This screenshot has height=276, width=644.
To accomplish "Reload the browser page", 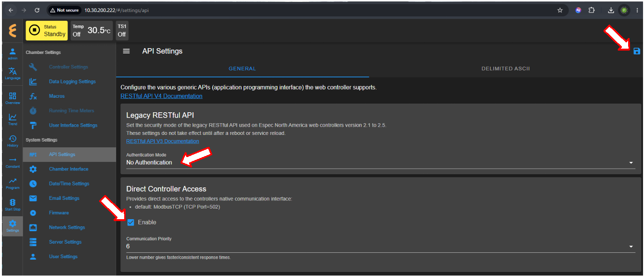I will (37, 10).
